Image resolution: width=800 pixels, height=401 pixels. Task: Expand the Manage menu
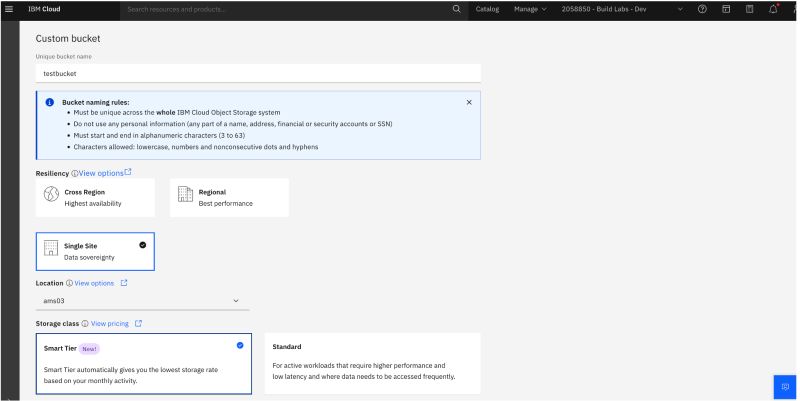[x=530, y=9]
